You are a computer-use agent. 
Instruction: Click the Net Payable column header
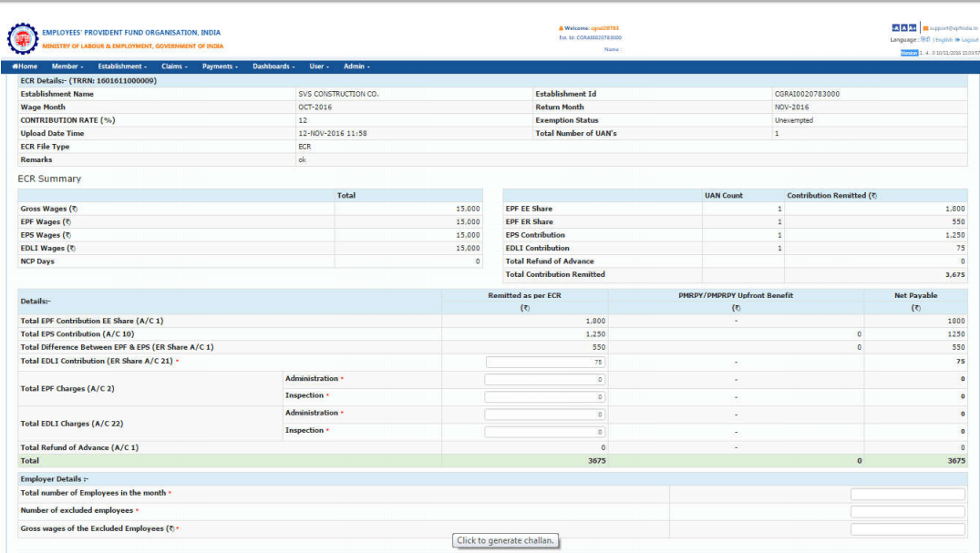[915, 295]
